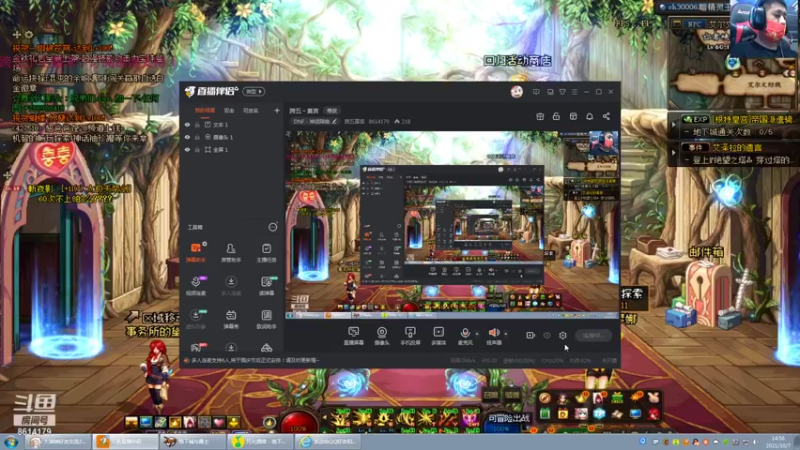Select the 文本 1 source row
Screen dimensions: 800x450
[x=231, y=124]
